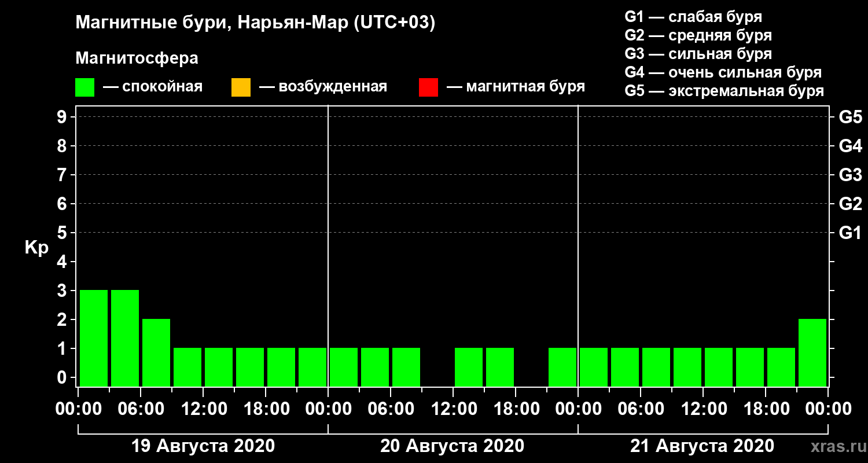Click the green спокойная legend swatch
This screenshot has width=868, height=463.
pos(84,87)
